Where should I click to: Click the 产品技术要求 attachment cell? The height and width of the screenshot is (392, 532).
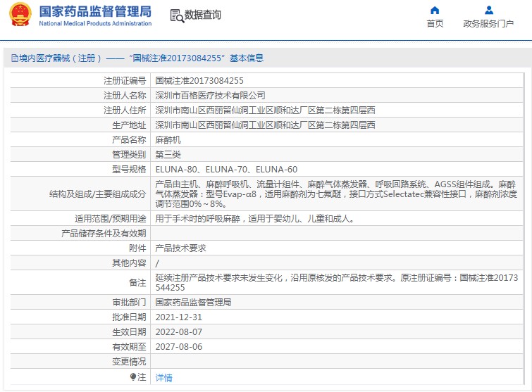point(180,248)
